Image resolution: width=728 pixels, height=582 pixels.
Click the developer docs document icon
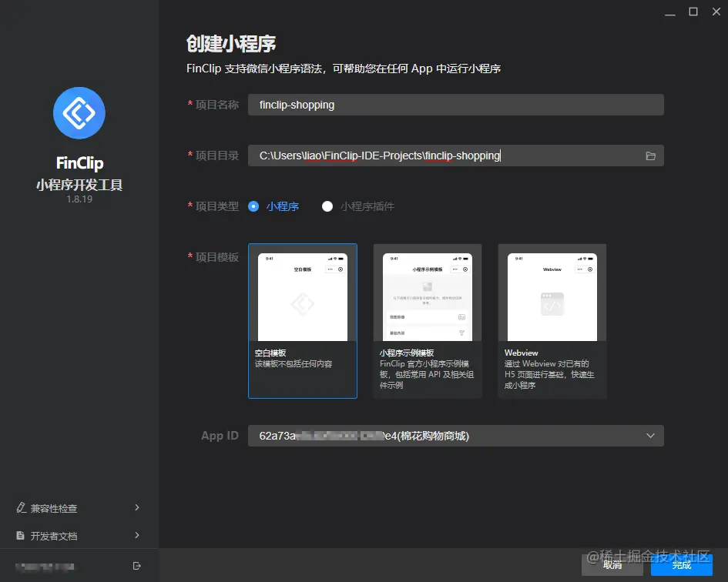21,536
